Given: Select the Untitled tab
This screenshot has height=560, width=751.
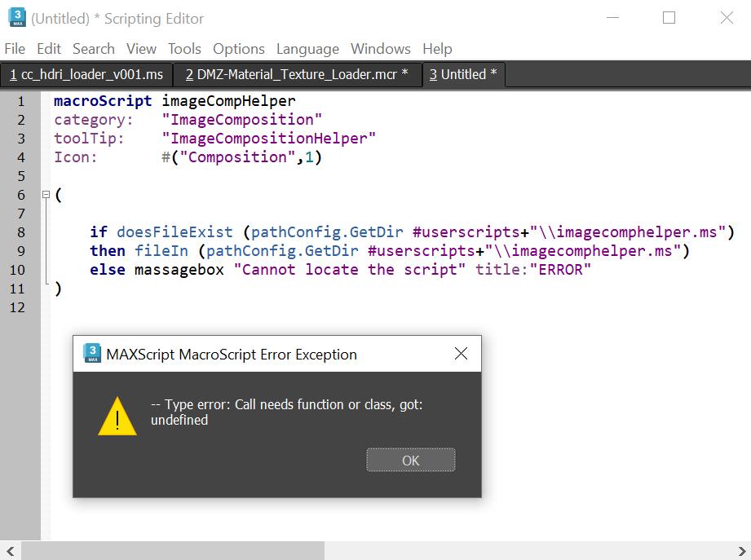Looking at the screenshot, I should [x=463, y=75].
